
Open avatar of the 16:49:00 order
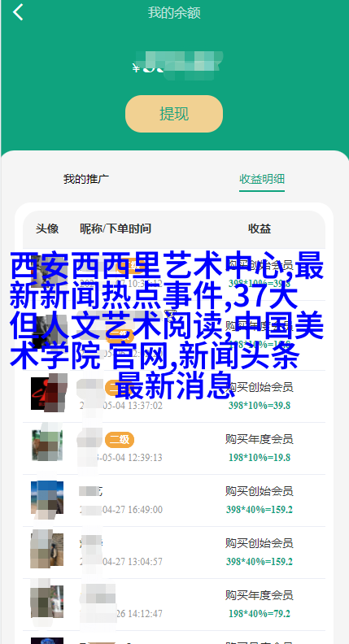pos(47,498)
